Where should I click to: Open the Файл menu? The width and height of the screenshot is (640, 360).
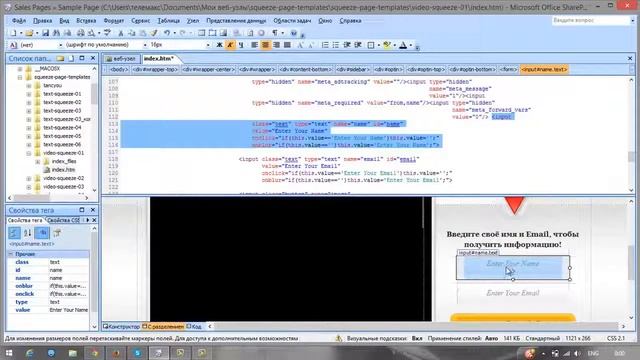pyautogui.click(x=19, y=20)
